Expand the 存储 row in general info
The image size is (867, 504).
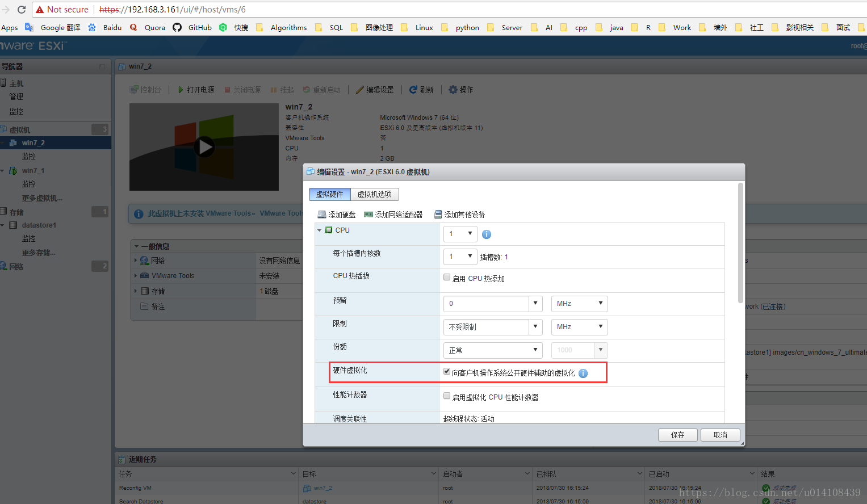click(x=136, y=291)
